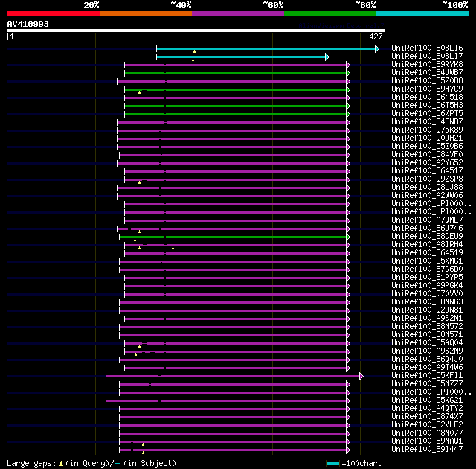Click the UniRef100_A7QML7 label
This screenshot has height=469, width=476.
click(x=427, y=220)
